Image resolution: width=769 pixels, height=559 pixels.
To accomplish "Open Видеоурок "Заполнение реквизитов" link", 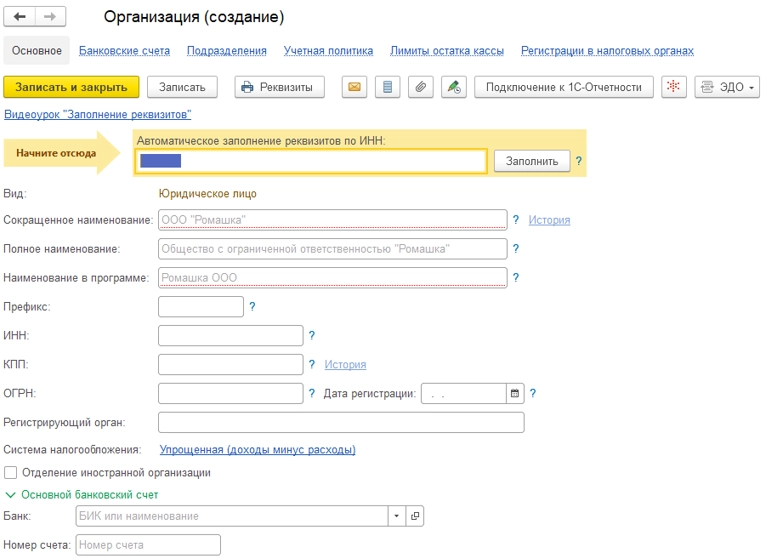I will 98,114.
